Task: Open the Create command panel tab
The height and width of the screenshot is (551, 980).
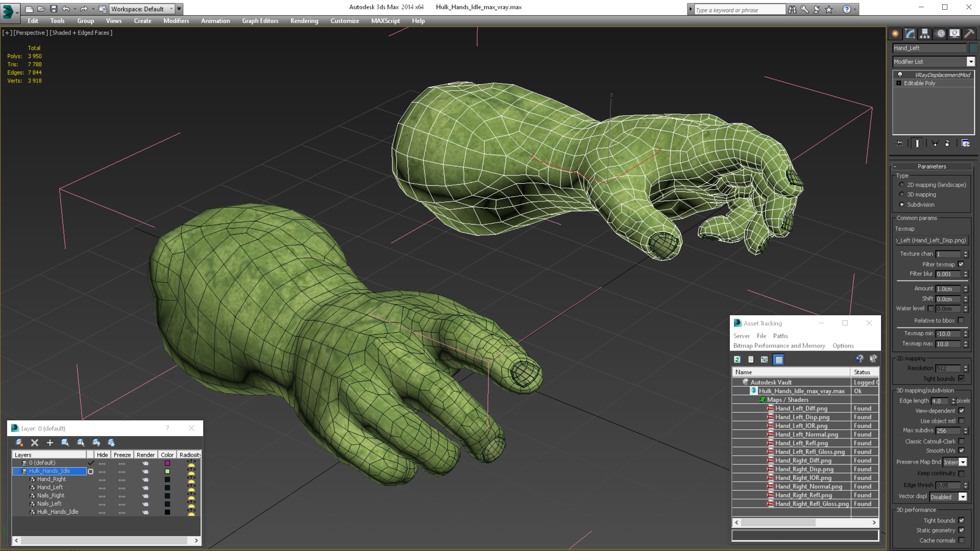Action: point(895,34)
